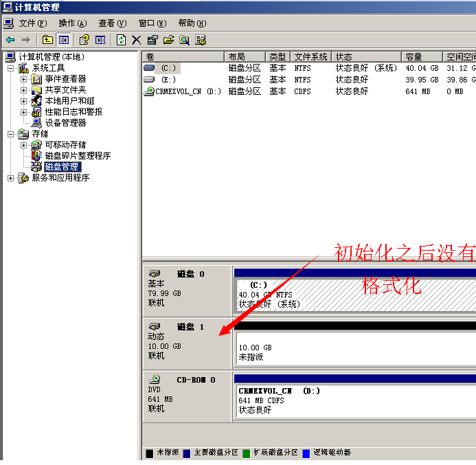This screenshot has height=465, width=476.
Task: Select the CRMEXVOL_CN 641 MB CDFS block
Action: coord(356,400)
